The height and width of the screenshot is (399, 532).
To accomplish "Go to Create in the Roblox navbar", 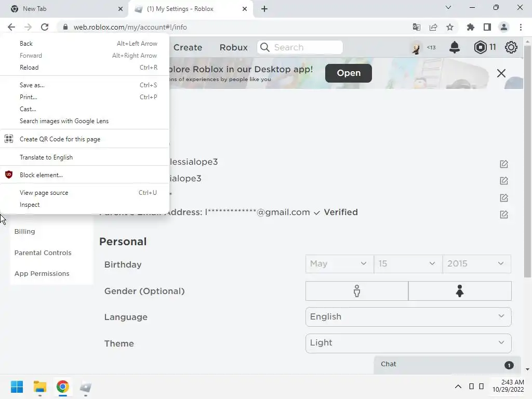I will [188, 47].
